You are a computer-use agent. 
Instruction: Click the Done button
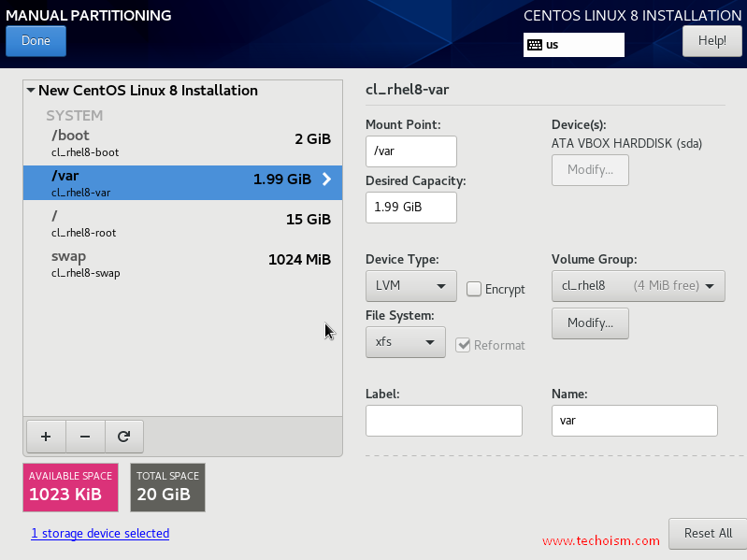tap(36, 41)
